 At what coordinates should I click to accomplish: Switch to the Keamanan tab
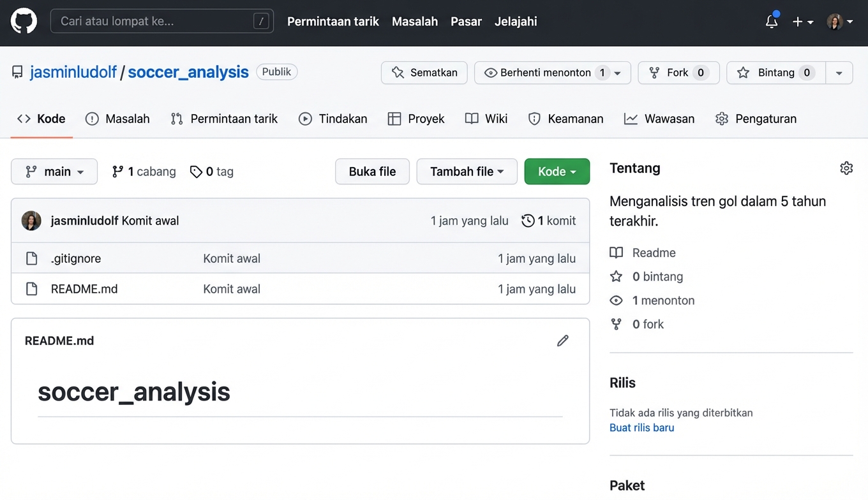tap(565, 119)
